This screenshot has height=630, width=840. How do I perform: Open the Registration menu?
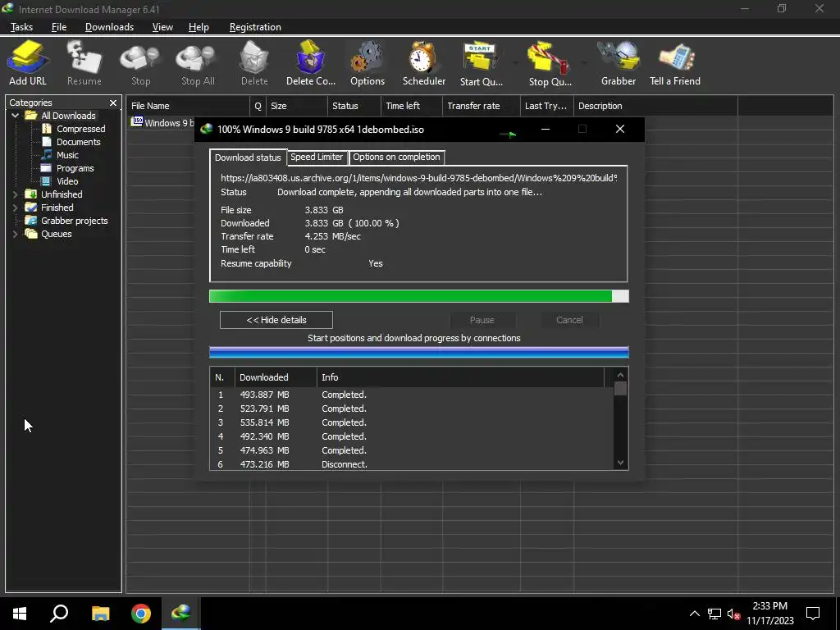255,27
